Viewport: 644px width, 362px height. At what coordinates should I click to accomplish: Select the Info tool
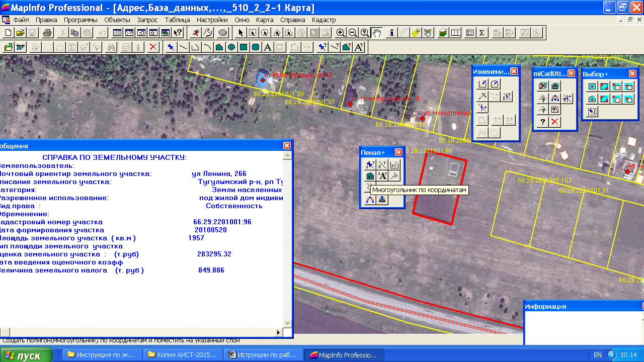392,33
